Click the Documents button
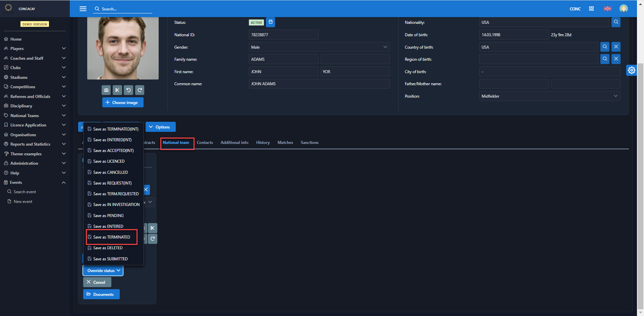Viewport: 644px width, 316px height. pos(101,295)
